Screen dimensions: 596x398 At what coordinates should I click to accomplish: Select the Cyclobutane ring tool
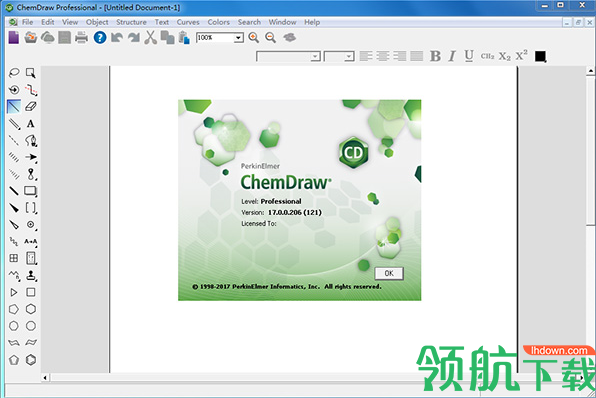pyautogui.click(x=31, y=292)
